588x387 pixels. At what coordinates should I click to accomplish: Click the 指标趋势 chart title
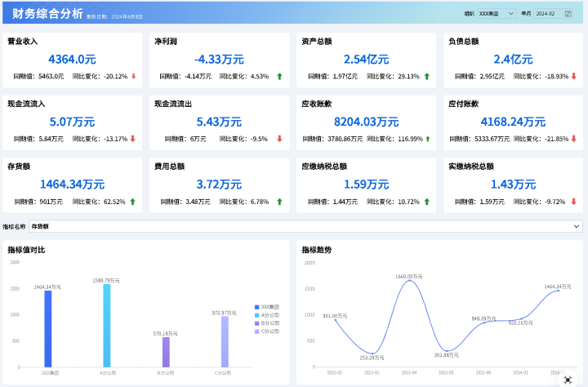pos(316,250)
